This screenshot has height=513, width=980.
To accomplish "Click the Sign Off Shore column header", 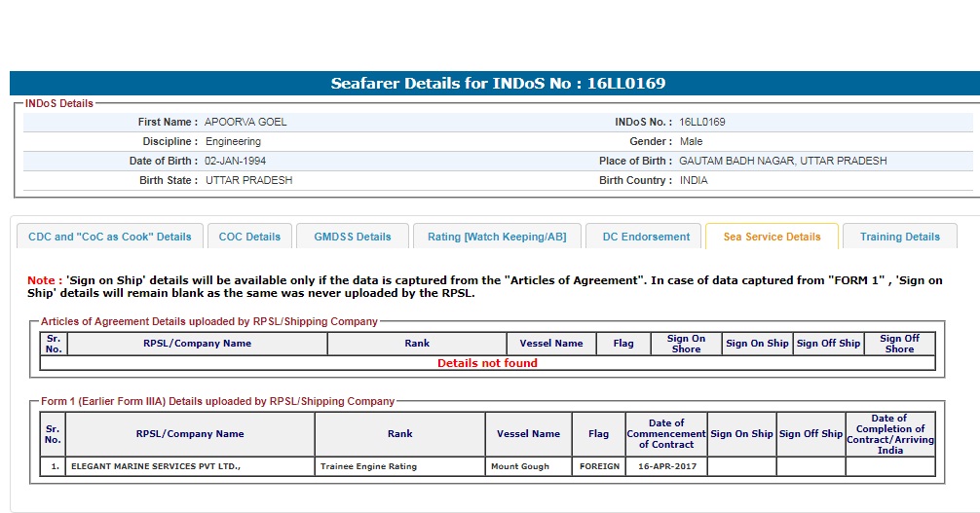I will pos(899,344).
